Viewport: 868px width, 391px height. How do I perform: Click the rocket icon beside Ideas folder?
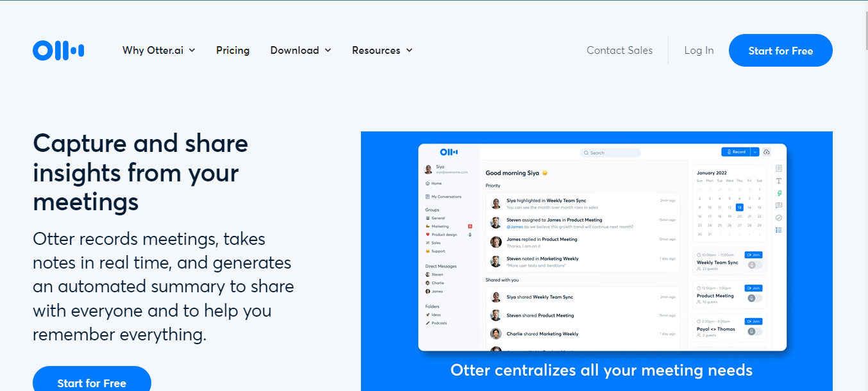tap(428, 315)
